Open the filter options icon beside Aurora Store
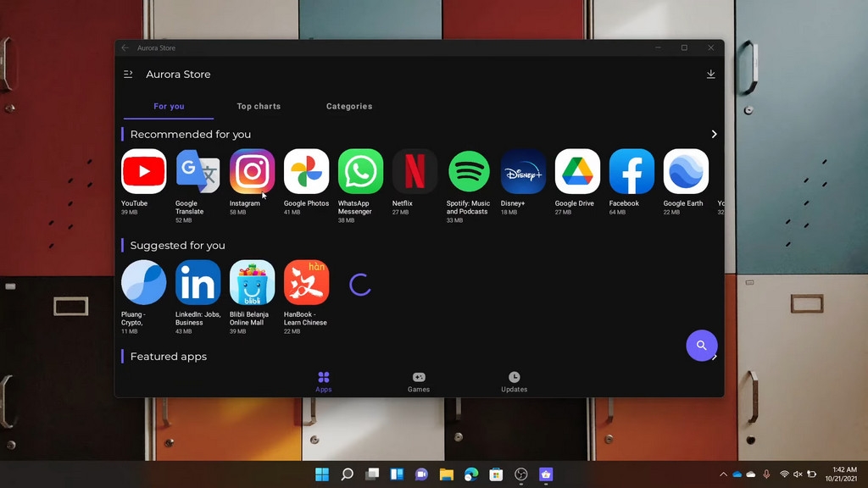868x488 pixels. pos(129,75)
